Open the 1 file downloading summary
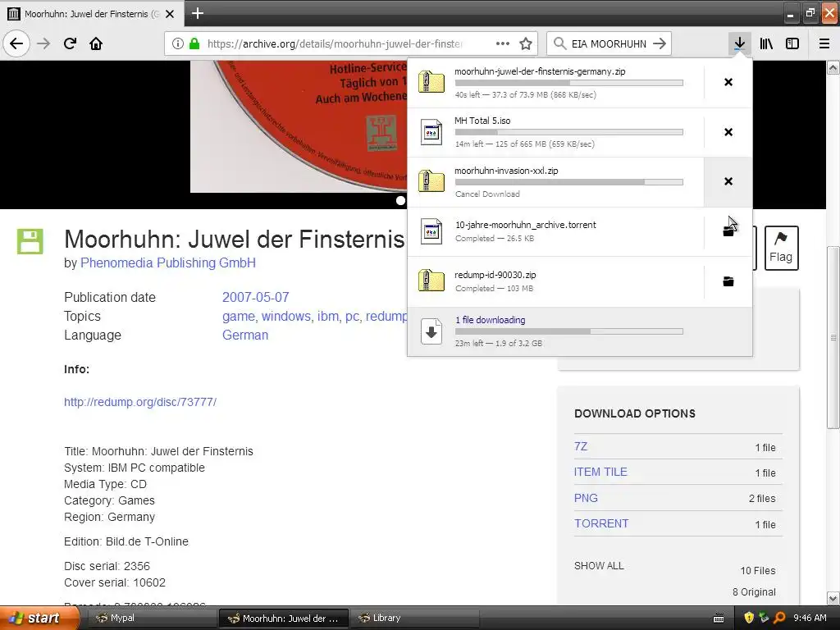 point(580,331)
